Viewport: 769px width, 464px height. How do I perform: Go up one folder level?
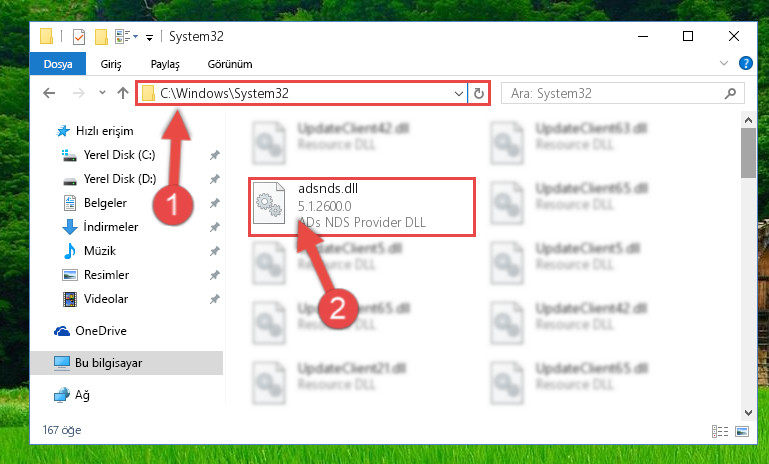pyautogui.click(x=123, y=93)
